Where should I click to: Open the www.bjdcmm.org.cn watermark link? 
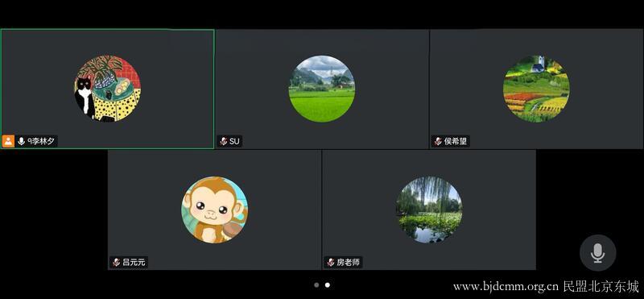pos(506,286)
